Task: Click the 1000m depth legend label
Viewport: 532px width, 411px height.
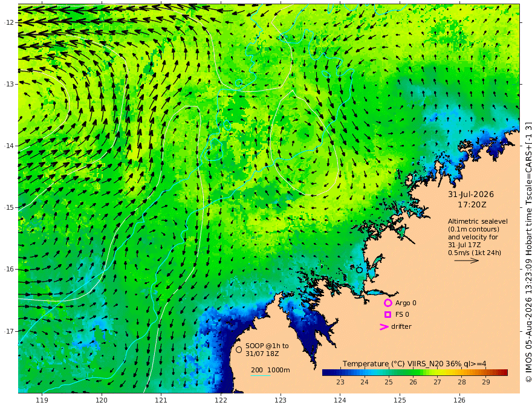Action: (x=279, y=370)
